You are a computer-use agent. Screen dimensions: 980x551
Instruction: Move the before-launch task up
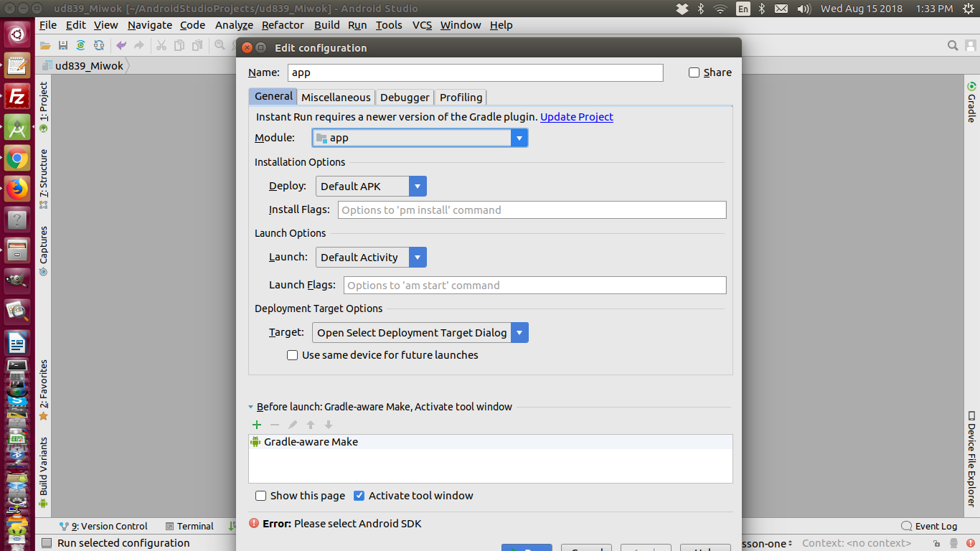(x=311, y=425)
